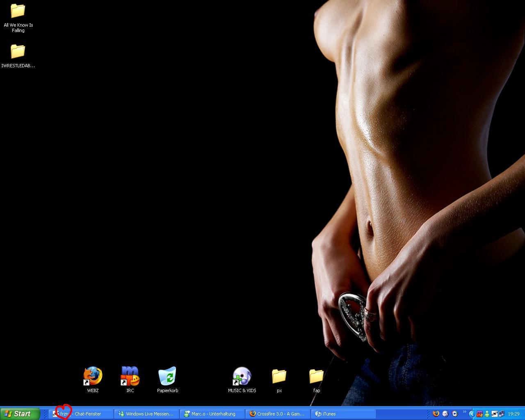Click the second quick launch icon
The width and height of the screenshot is (525, 420).
pos(445,414)
